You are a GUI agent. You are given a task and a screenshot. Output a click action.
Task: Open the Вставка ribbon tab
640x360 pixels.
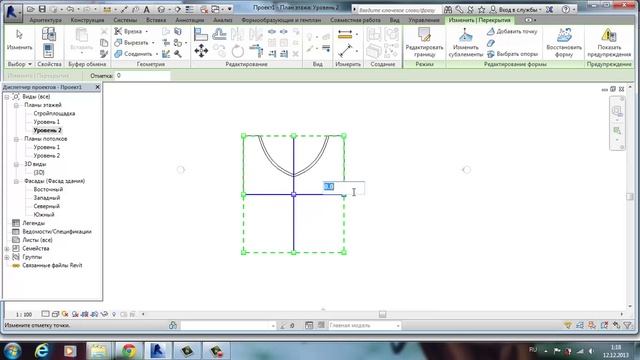(x=156, y=20)
